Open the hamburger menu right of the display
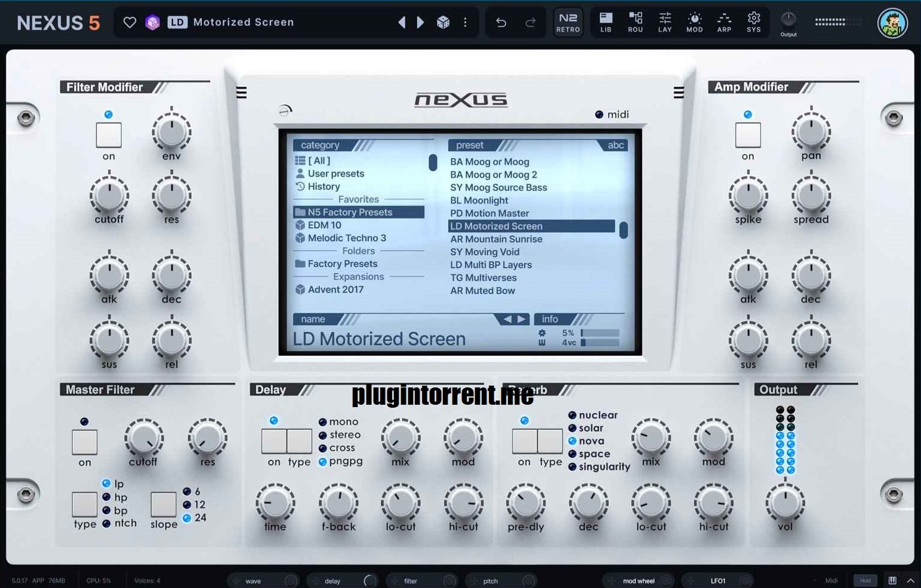921x588 pixels. (x=679, y=93)
